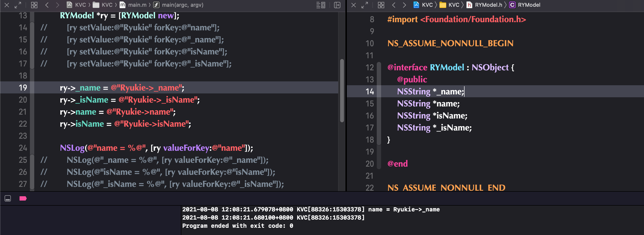Screen dimensions: 644x235
Task: Open related items grid in left editor
Action: coord(34,5)
